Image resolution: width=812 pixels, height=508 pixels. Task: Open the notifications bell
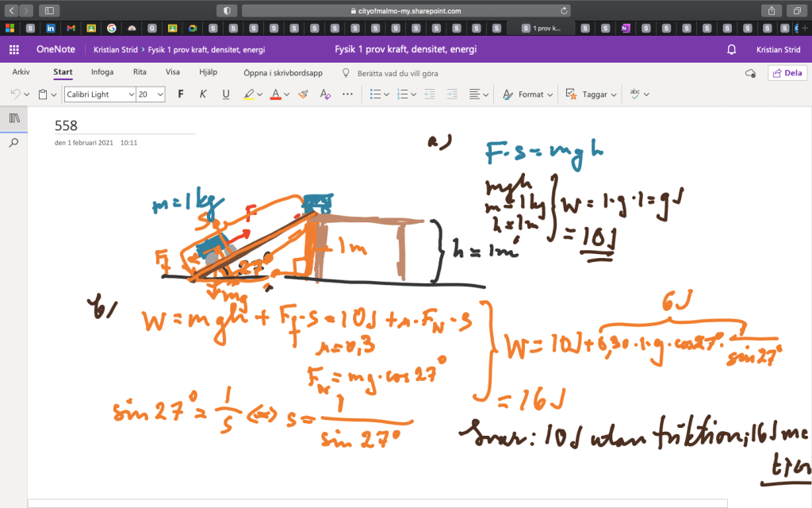[731, 49]
